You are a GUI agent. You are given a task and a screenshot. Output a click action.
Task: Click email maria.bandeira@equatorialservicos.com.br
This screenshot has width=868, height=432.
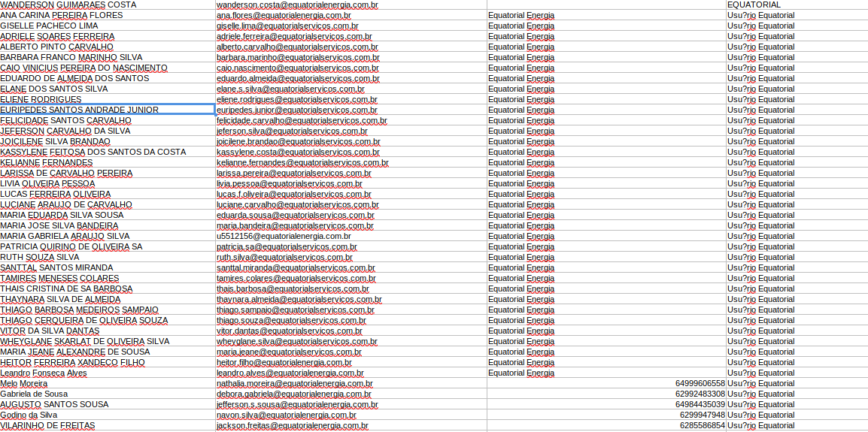point(295,225)
